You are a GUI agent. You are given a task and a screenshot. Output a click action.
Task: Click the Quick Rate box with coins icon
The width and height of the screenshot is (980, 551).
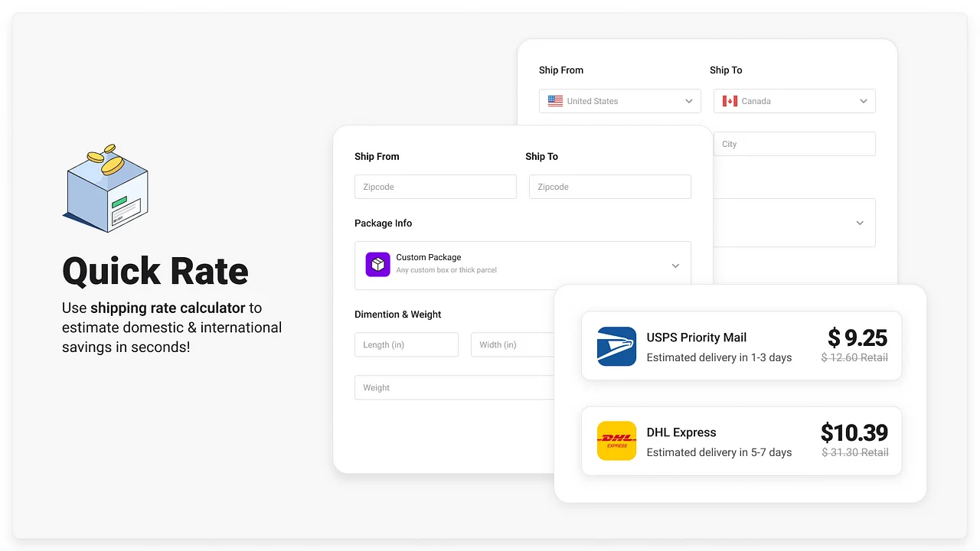106,188
